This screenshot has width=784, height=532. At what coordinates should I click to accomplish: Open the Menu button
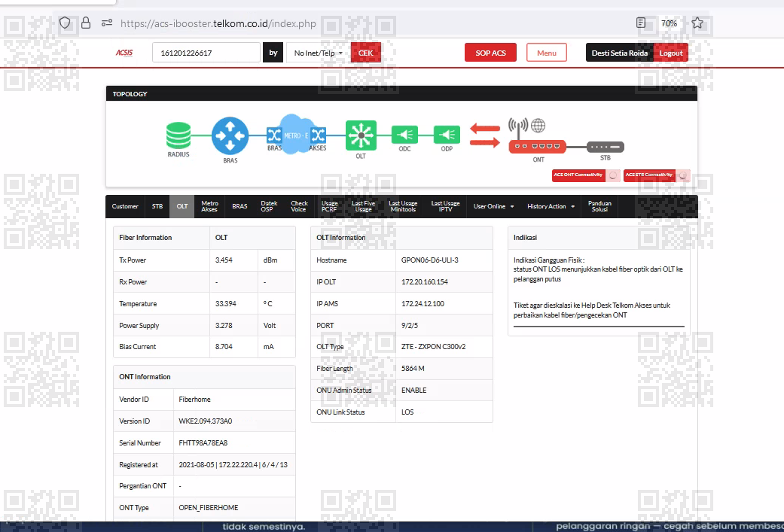(547, 53)
